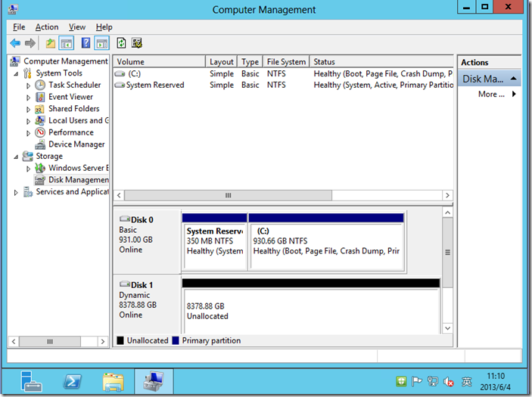532x397 pixels.
Task: Sort by the File System column header
Action: point(286,62)
